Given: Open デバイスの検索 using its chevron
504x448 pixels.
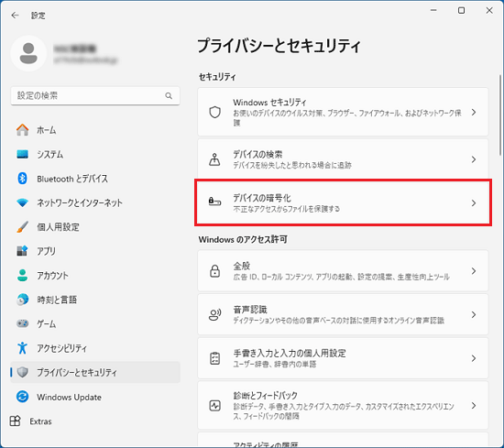Looking at the screenshot, I should [x=474, y=159].
